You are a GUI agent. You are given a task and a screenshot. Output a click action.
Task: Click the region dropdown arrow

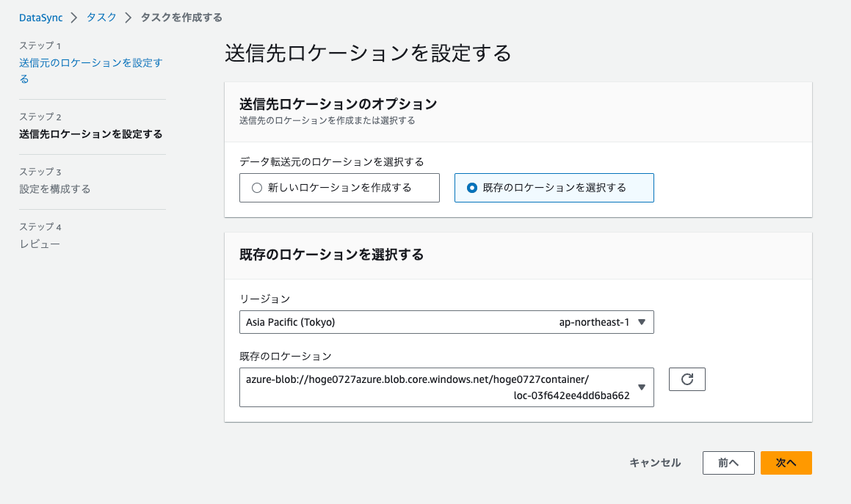point(641,321)
